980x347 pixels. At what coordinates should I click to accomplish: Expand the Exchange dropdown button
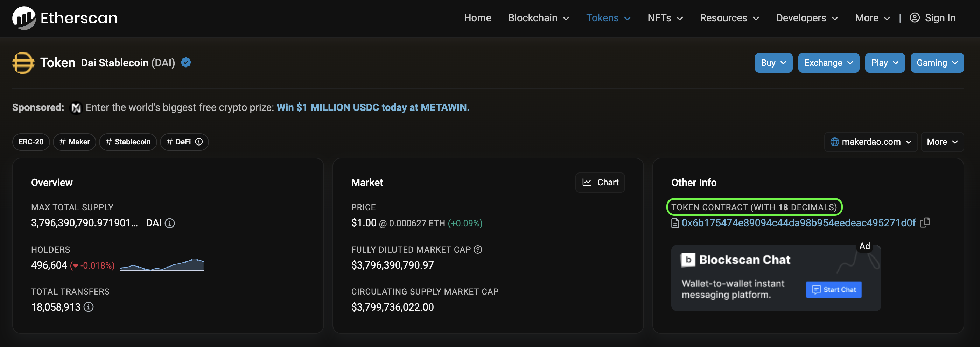[x=828, y=63]
